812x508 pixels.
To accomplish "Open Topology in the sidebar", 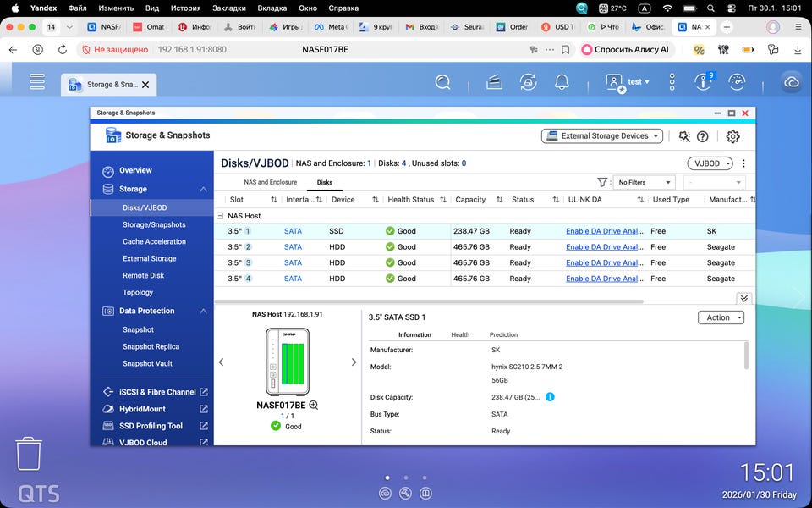I will (138, 292).
